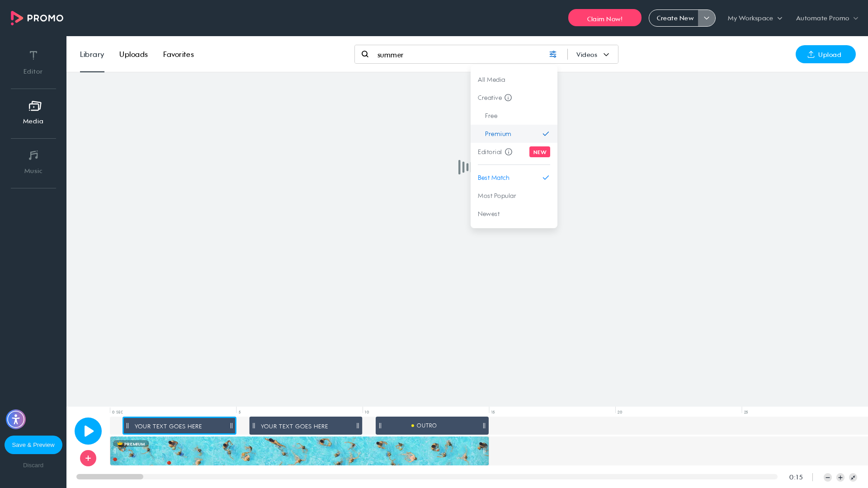Click the Promo logo
Viewport: 868px width, 488px height.
pyautogui.click(x=37, y=18)
